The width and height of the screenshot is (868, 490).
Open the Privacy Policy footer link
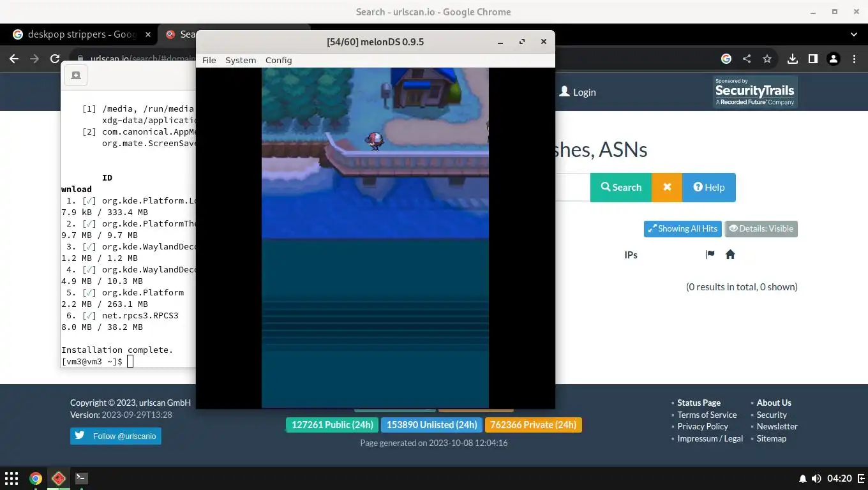[x=703, y=426]
